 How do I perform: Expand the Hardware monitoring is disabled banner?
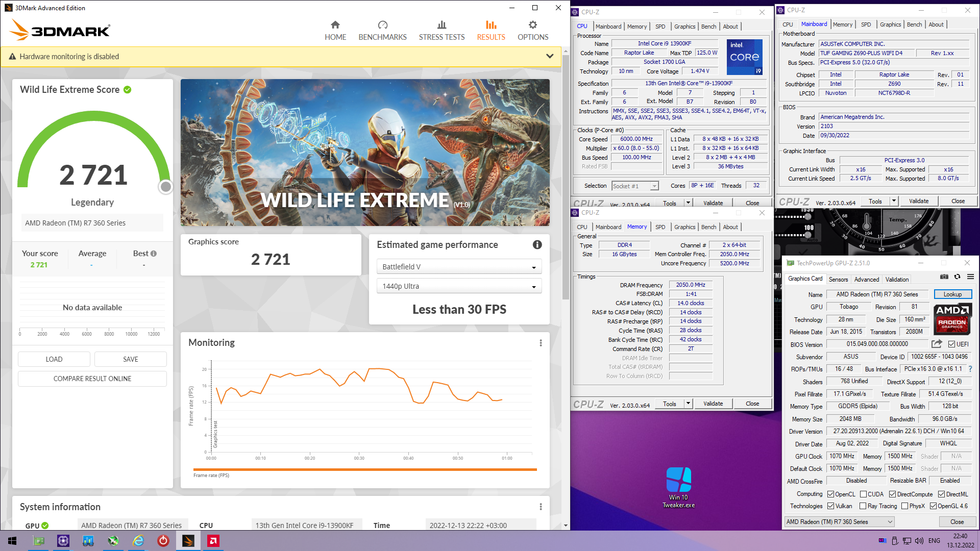(550, 56)
